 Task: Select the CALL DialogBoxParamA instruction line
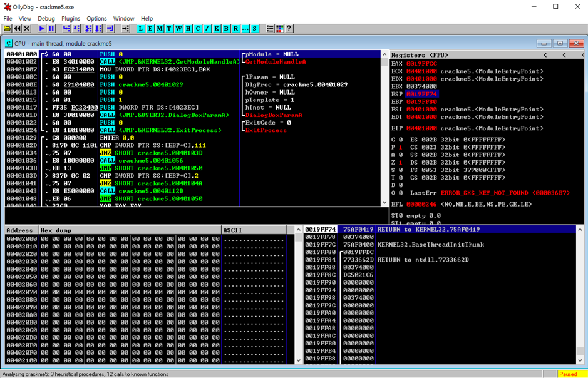[193, 115]
